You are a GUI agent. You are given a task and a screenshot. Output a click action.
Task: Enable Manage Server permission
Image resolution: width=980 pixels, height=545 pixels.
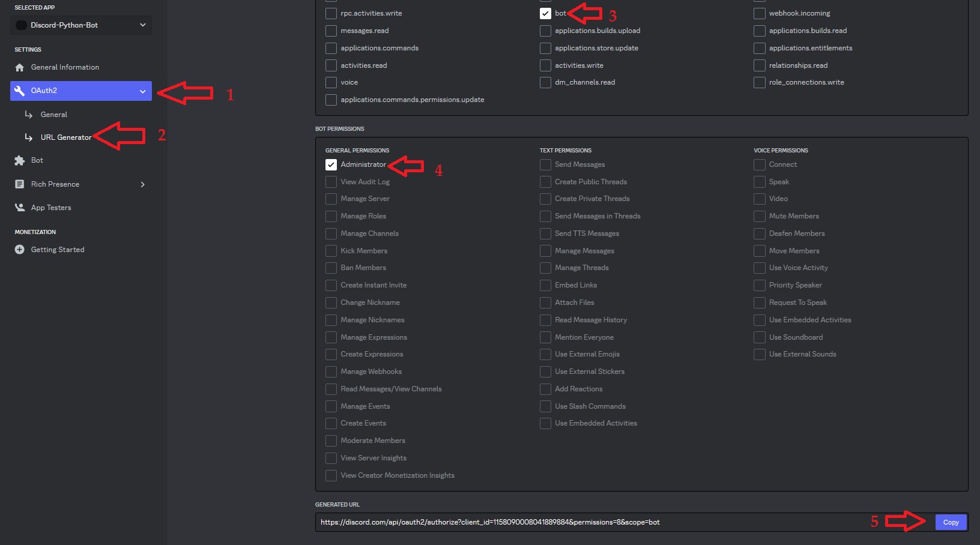point(331,199)
